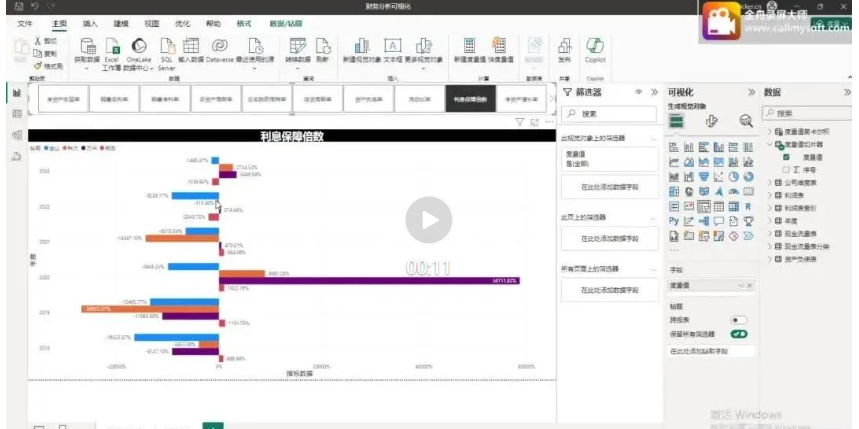Screen dimensions: 859x429
Task: Click the search box in 筛选器 pane
Action: click(x=609, y=114)
